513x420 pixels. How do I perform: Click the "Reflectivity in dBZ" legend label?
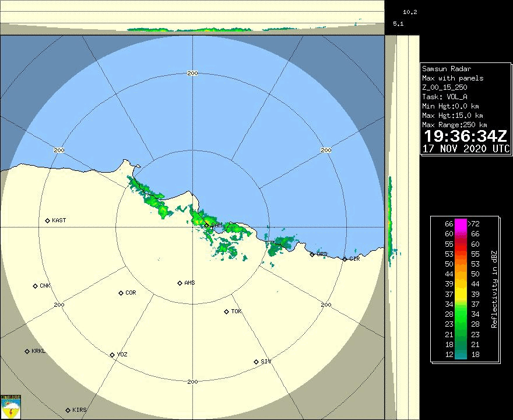coord(494,289)
